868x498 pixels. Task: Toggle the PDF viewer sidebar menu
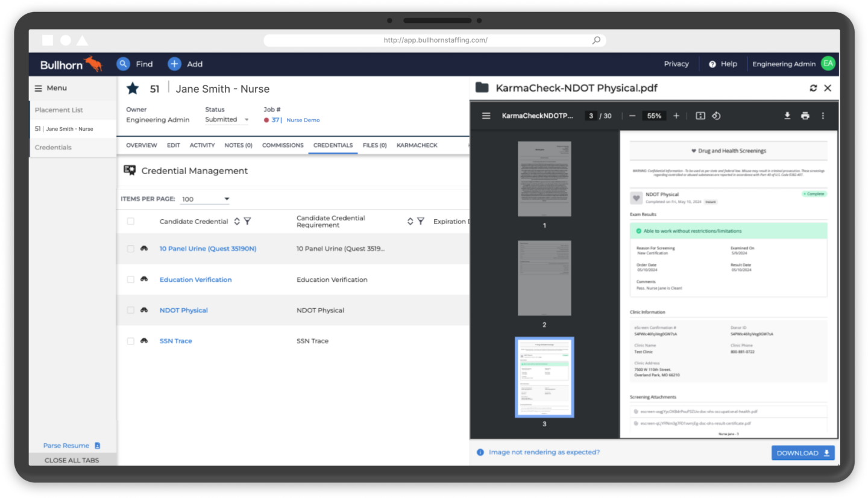click(486, 116)
